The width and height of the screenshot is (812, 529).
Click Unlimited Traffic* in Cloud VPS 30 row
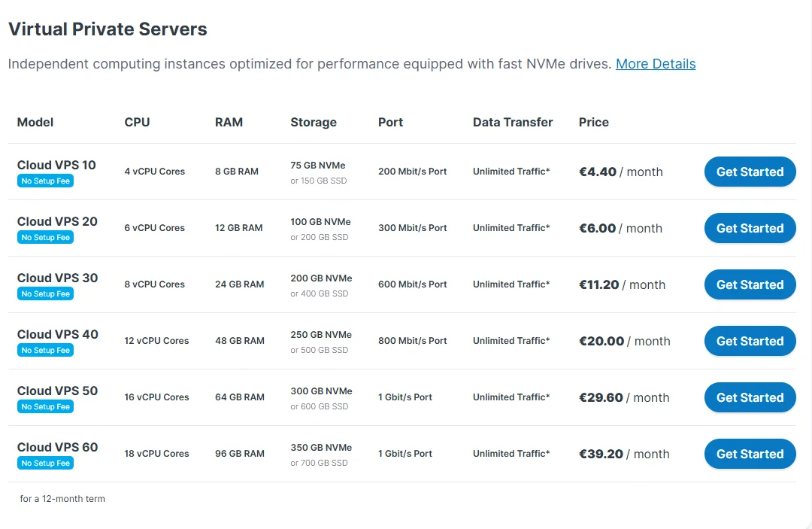click(x=511, y=284)
